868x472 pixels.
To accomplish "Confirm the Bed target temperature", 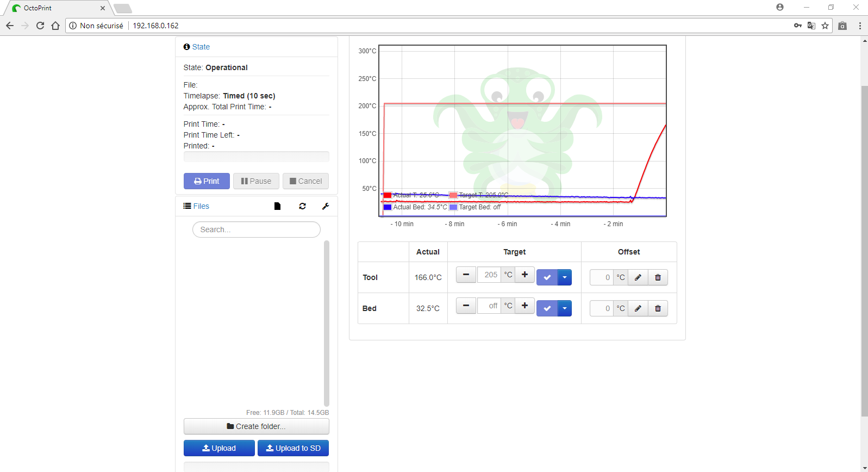I will coord(547,308).
